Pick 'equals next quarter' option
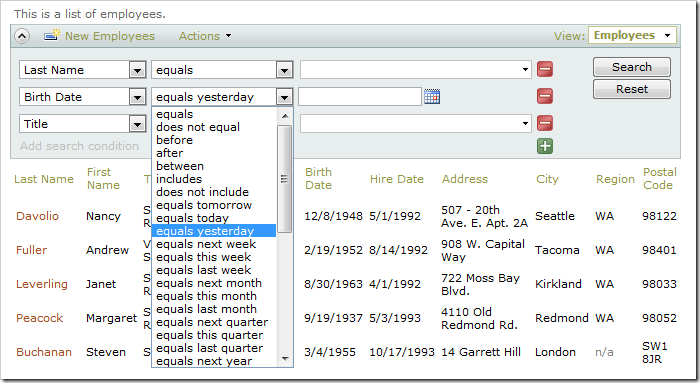Screen dimensions: 700x383 [214, 322]
